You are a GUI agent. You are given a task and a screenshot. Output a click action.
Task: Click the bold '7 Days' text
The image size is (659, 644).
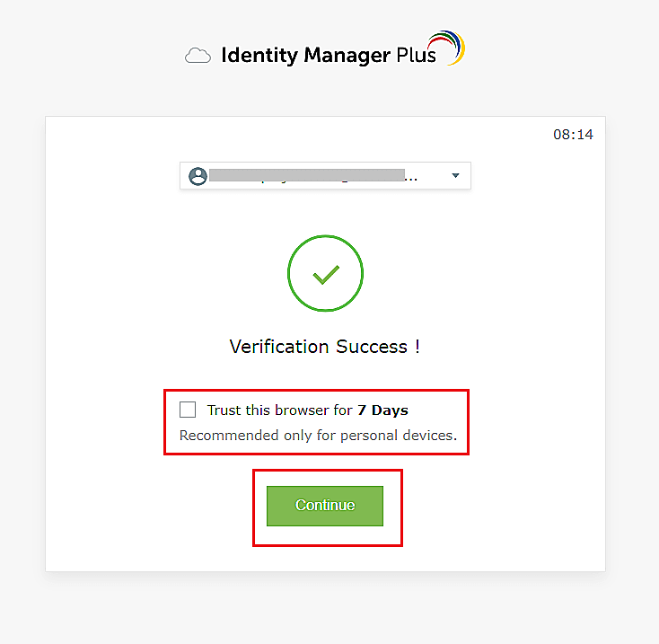tap(382, 410)
